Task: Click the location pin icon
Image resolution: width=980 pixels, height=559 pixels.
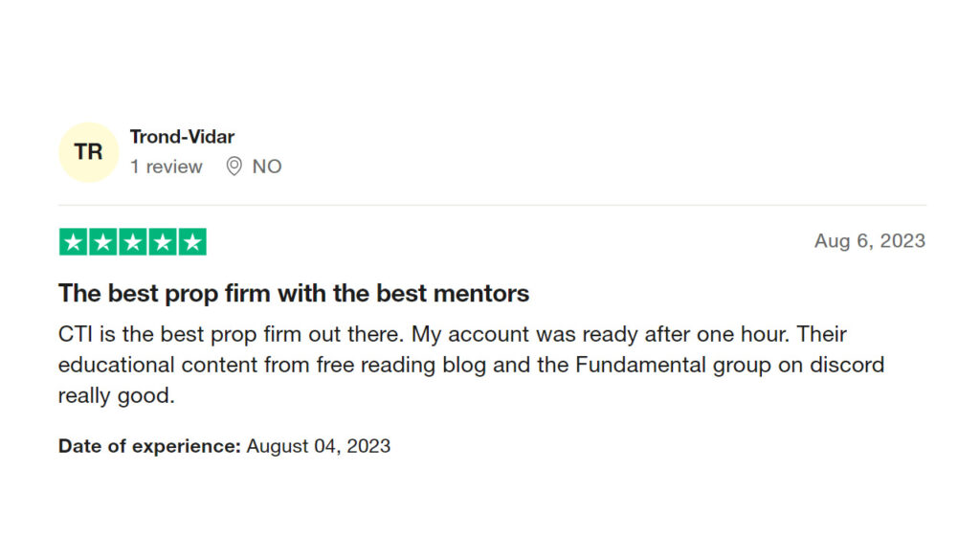Action: [234, 167]
